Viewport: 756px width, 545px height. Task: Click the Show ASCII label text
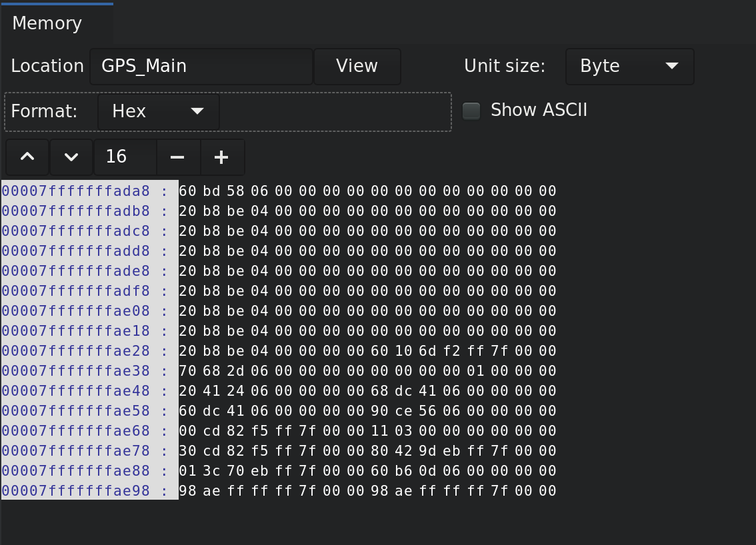539,111
